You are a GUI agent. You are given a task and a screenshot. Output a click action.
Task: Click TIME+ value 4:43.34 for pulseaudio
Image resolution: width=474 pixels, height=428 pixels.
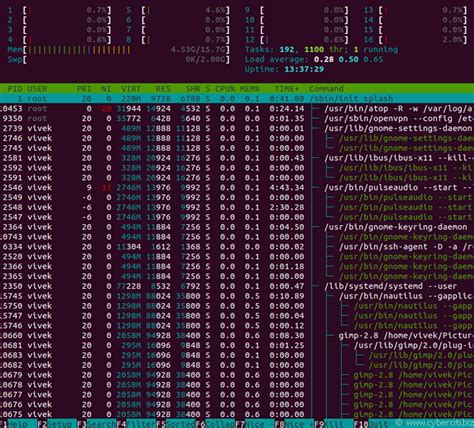point(287,187)
